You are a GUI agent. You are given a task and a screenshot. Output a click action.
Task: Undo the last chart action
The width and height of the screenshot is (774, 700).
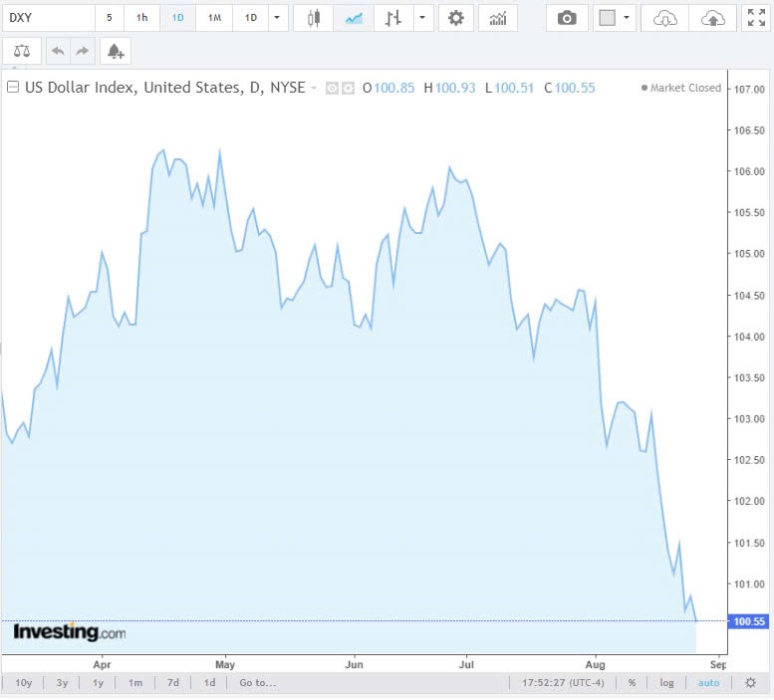point(58,51)
